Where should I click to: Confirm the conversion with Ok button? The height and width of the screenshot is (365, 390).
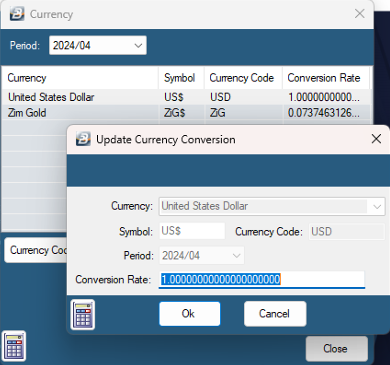coord(190,314)
